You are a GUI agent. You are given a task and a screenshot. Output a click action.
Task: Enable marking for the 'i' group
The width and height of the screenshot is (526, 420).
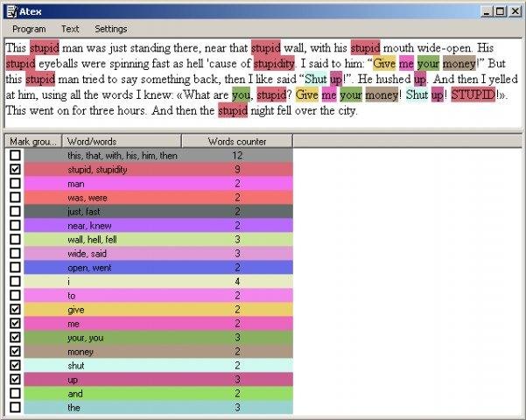15,282
